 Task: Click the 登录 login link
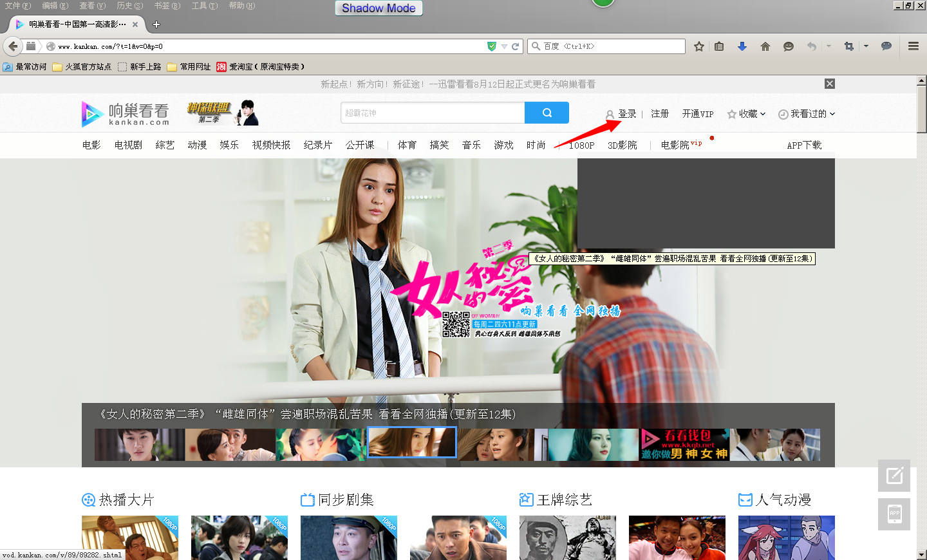click(x=627, y=114)
